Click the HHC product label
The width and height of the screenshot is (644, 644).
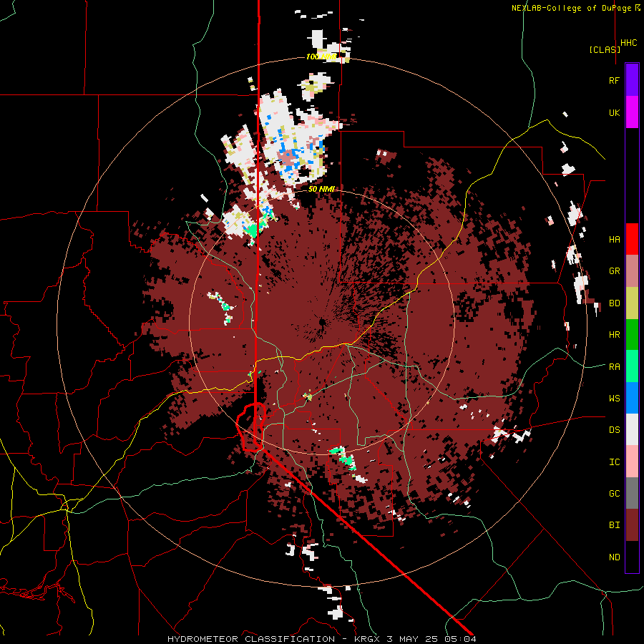pyautogui.click(x=629, y=43)
